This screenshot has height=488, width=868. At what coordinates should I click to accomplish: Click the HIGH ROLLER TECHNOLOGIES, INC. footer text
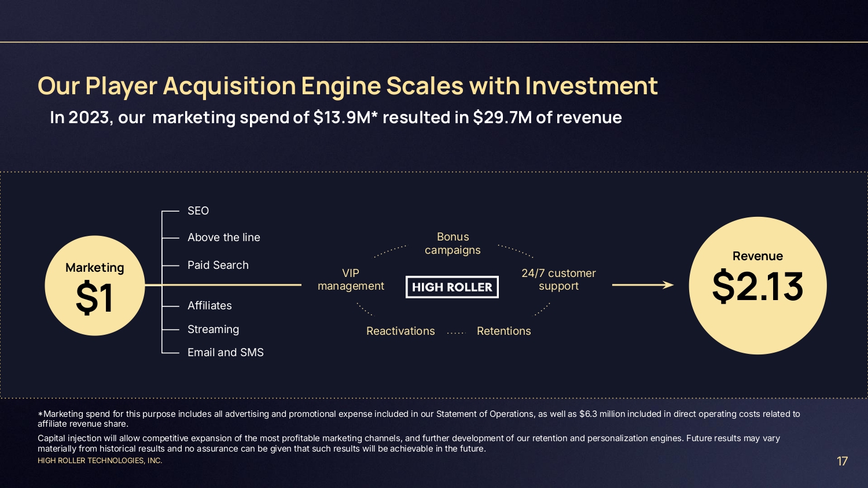coord(100,461)
